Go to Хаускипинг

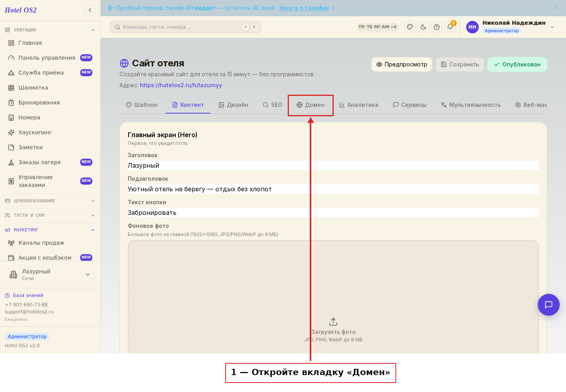pyautogui.click(x=50, y=132)
